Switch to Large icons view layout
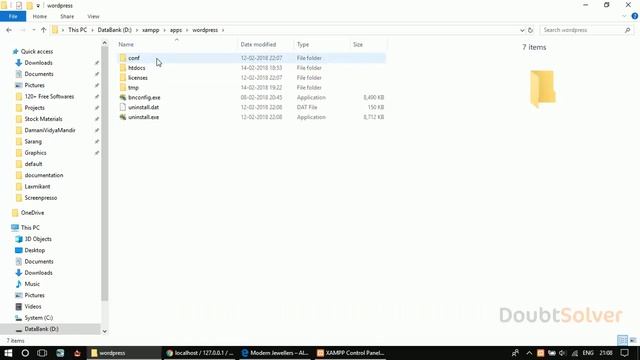The width and height of the screenshot is (640, 360). coord(633,340)
